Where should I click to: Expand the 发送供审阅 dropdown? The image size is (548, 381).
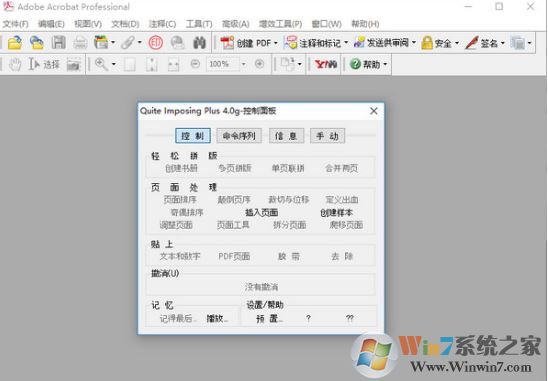(414, 43)
